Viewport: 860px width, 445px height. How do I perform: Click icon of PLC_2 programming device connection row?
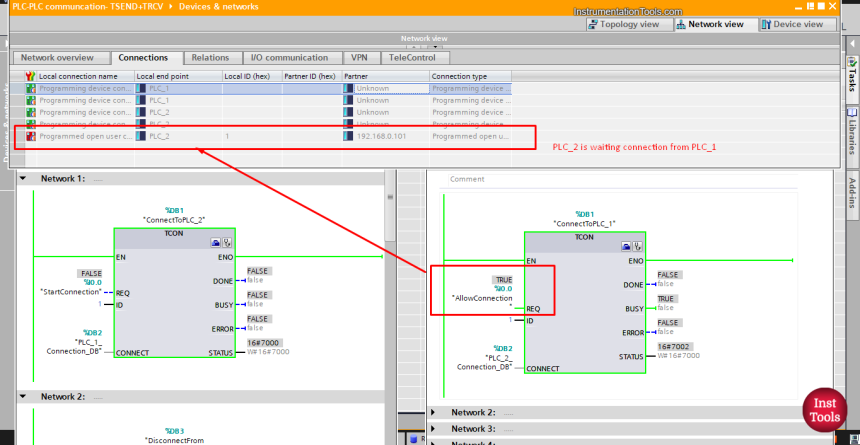click(x=31, y=112)
